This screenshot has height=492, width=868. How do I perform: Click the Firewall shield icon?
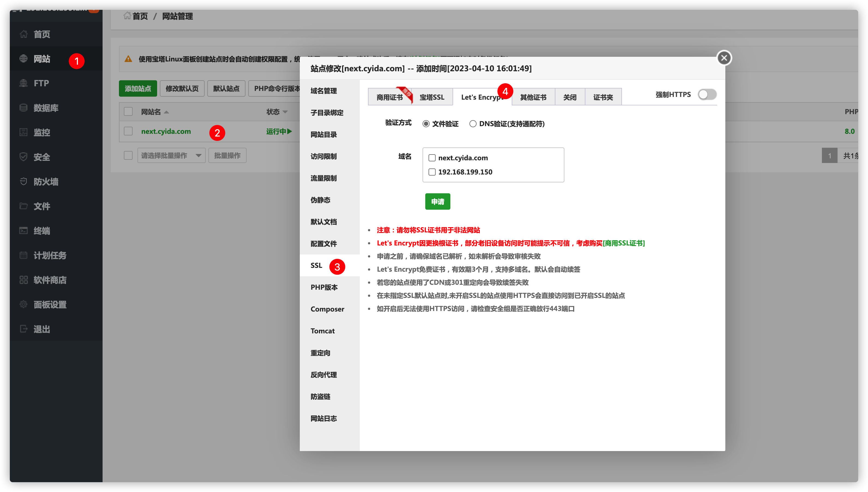point(23,182)
